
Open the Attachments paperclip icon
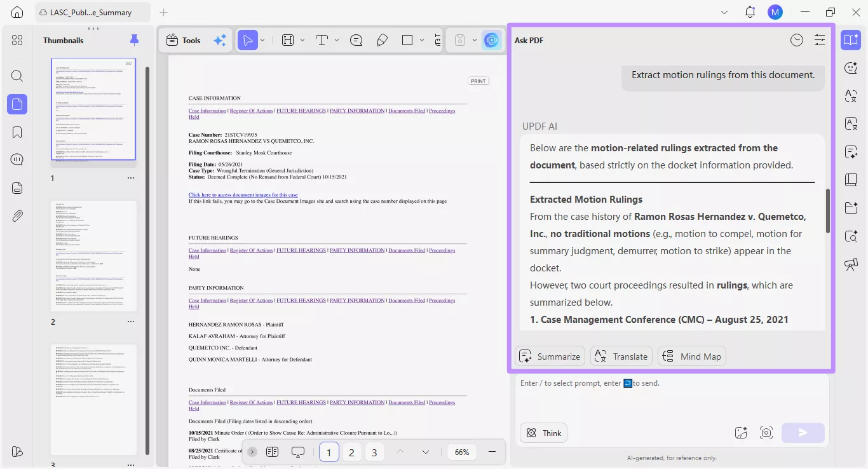coord(17,216)
